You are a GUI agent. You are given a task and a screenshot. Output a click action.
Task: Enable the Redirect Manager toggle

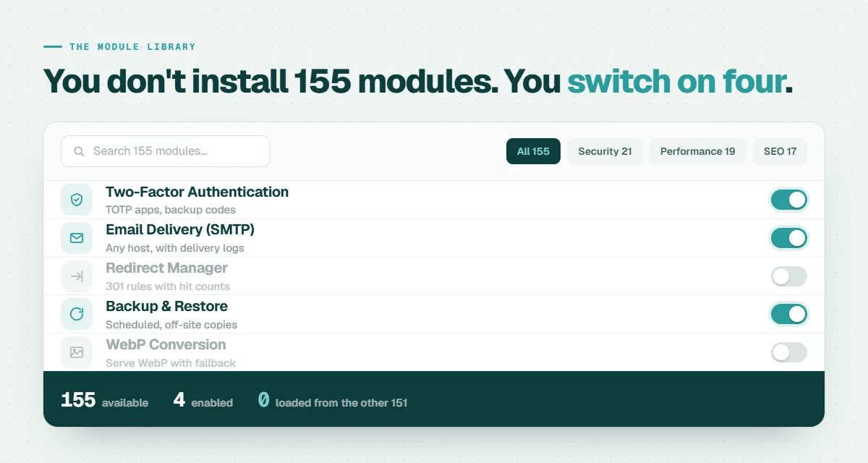click(788, 276)
